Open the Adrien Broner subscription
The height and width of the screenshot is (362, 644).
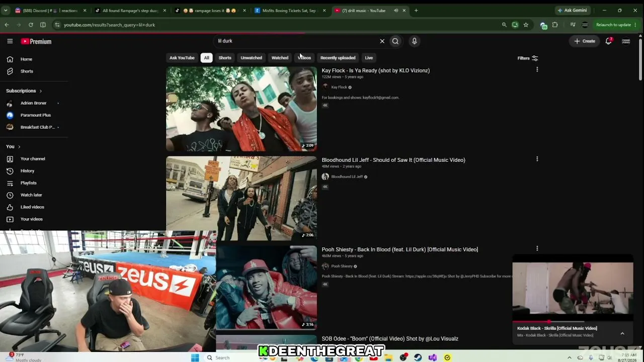coord(33,103)
